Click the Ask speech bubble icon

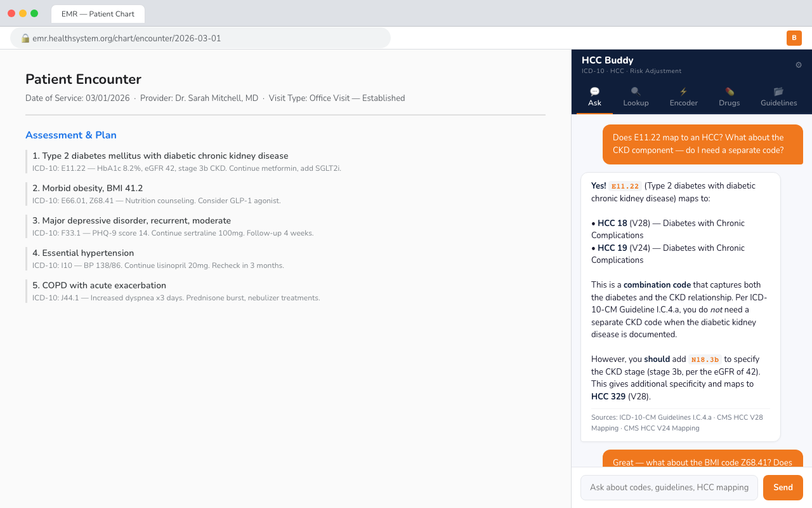tap(594, 91)
